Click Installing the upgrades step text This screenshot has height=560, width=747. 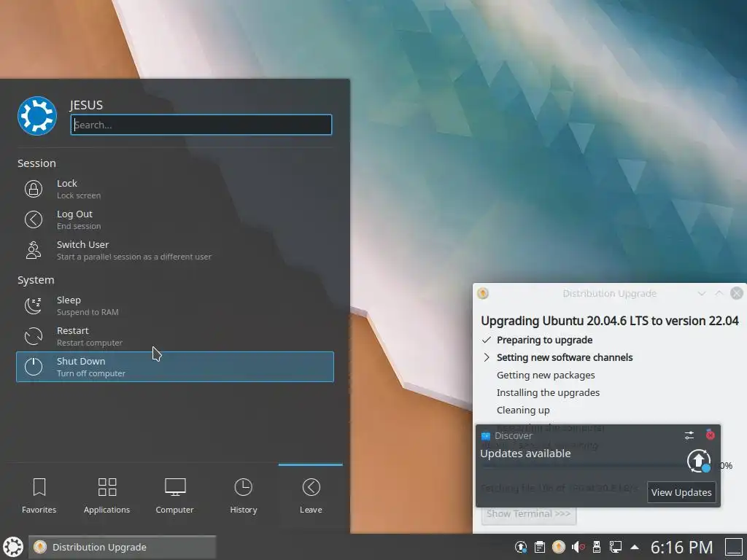[548, 393]
